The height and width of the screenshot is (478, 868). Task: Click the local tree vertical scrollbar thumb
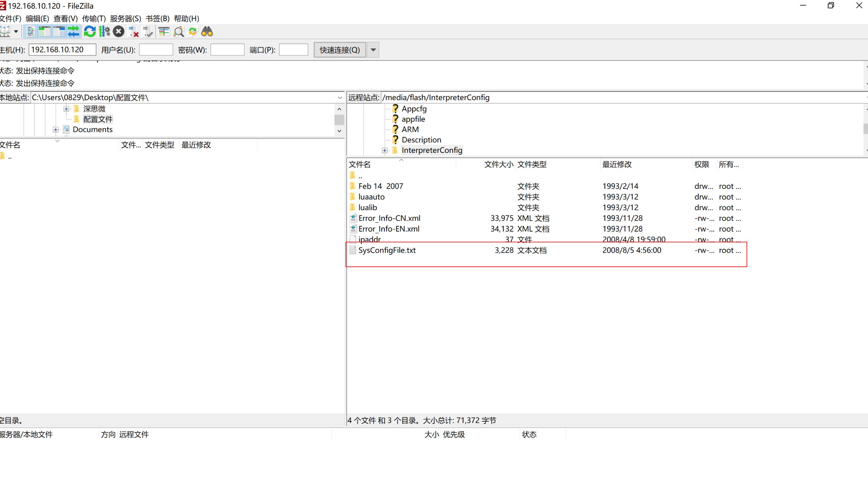(x=339, y=120)
